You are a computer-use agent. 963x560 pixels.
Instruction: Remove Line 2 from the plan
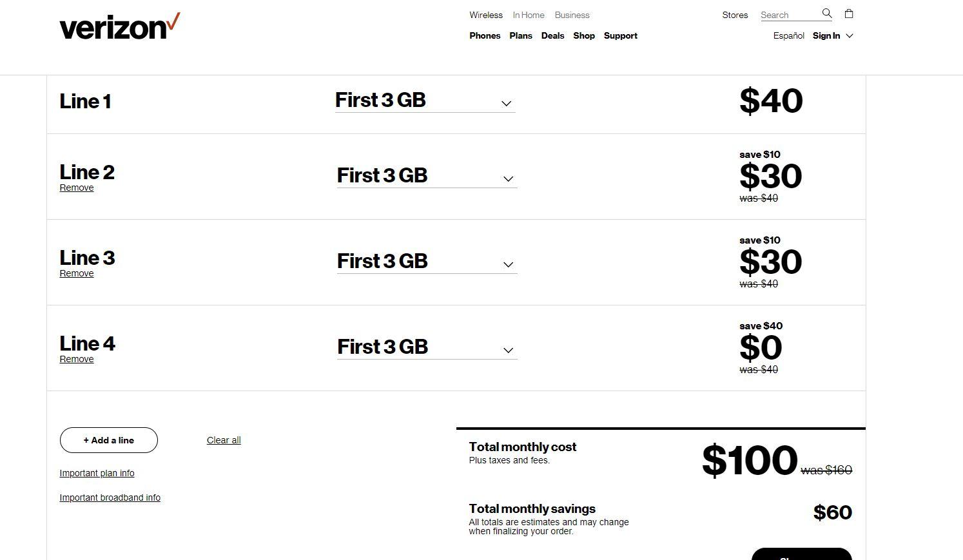(77, 188)
